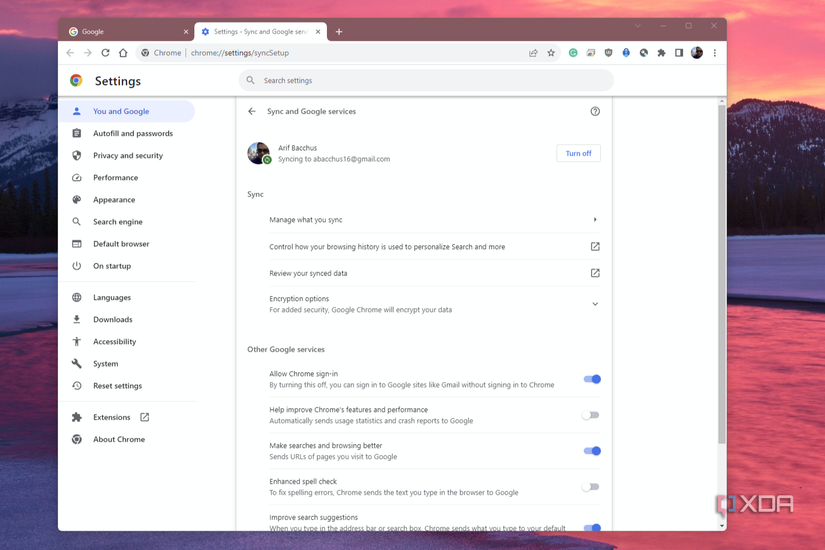825x550 pixels.
Task: Open Manage what you sync arrow
Action: (595, 219)
